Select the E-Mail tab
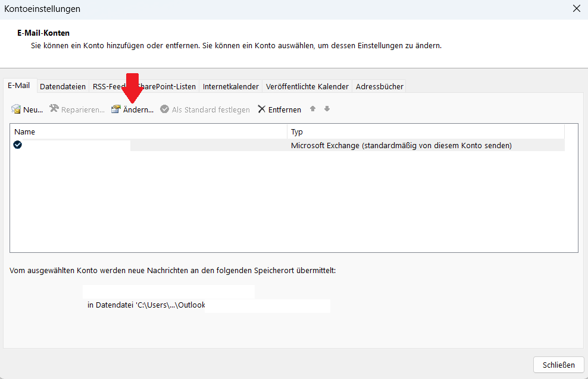The height and width of the screenshot is (379, 588). pos(18,86)
